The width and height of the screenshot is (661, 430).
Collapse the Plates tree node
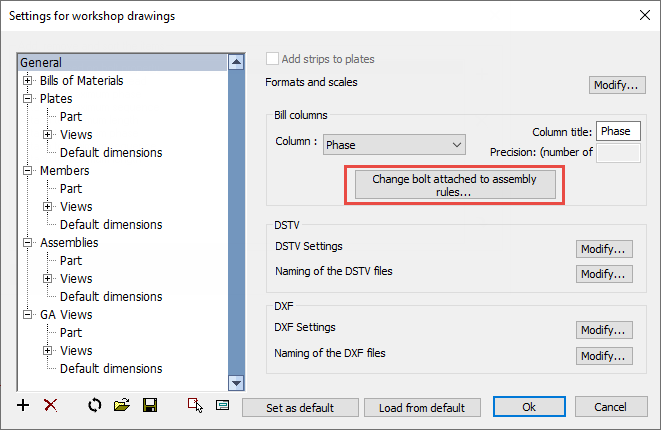pyautogui.click(x=27, y=98)
